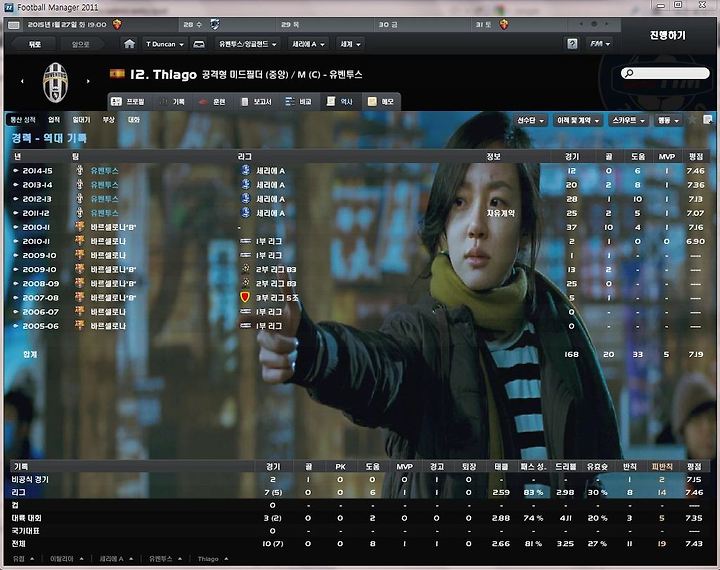Click the 진행하기 continue button
720x570 pixels.
tap(667, 35)
